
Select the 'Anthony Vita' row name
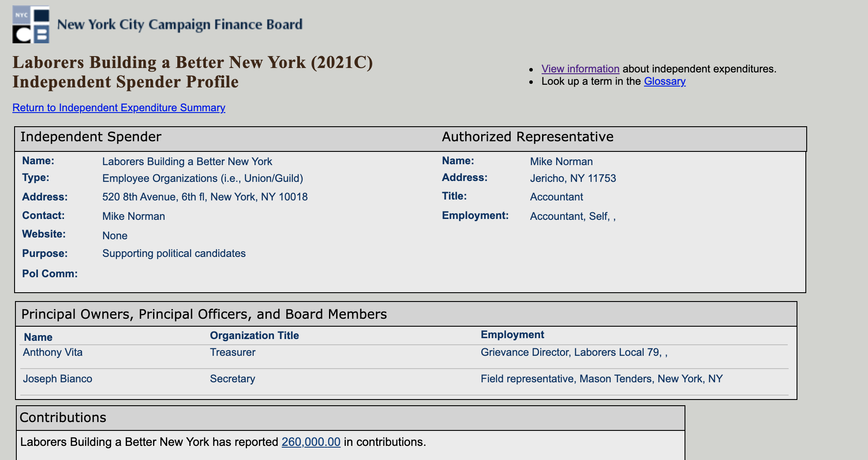point(53,352)
